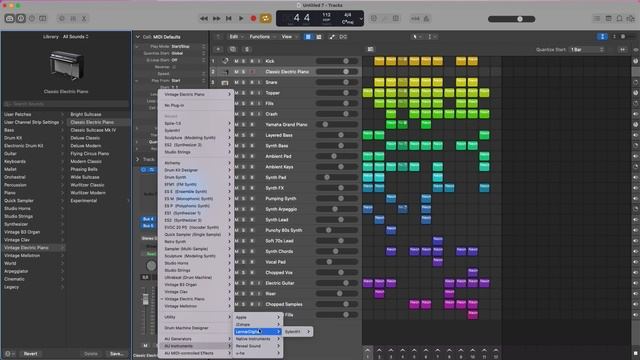Viewport: 640px width, 360px height.
Task: Select No Plug-in menu item
Action: [x=196, y=105]
